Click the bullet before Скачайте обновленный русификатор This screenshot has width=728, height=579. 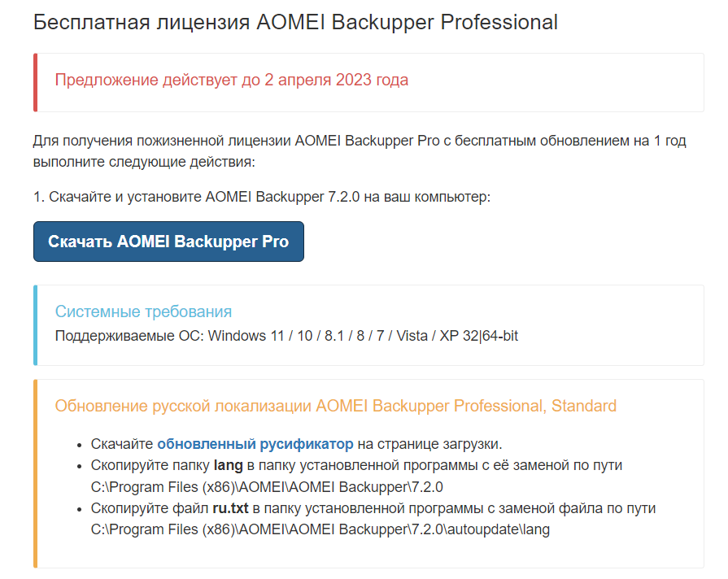coord(79,445)
